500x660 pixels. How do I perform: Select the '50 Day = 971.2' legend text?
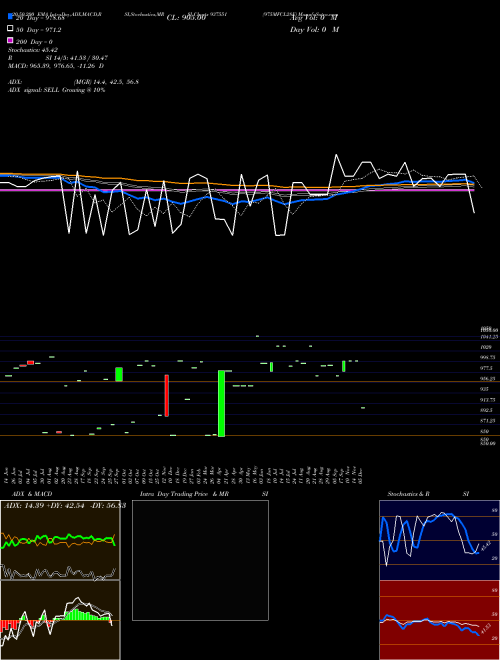coord(38,30)
